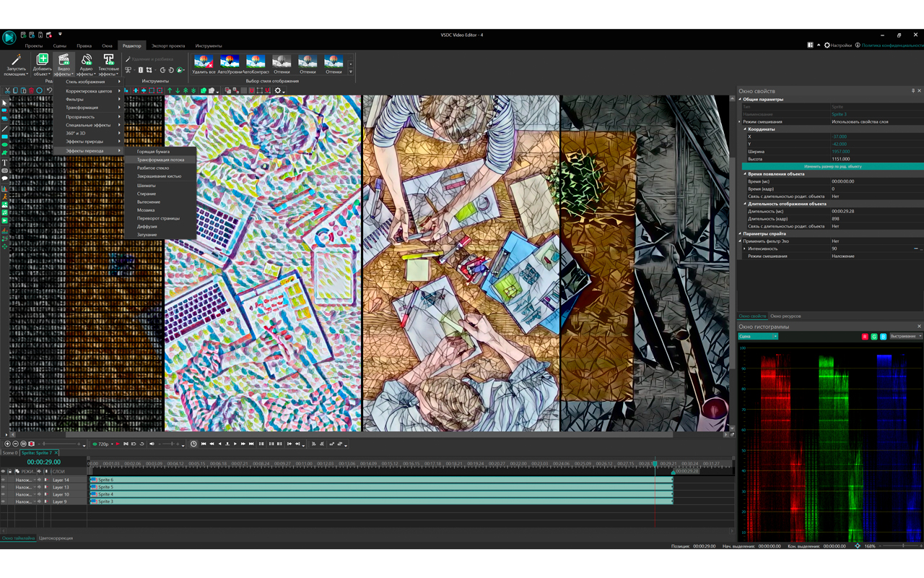Viewport: 924px width, 578px height.
Task: Click the undo arrow icon
Action: [x=50, y=90]
